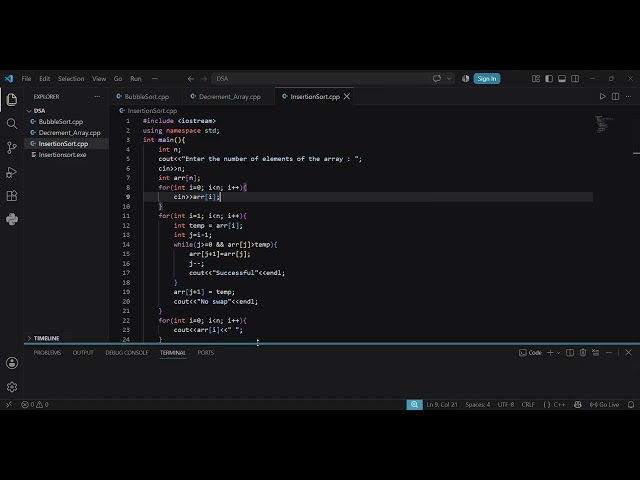Collapse the DSA folder section
The image size is (640, 480).
coord(29,111)
